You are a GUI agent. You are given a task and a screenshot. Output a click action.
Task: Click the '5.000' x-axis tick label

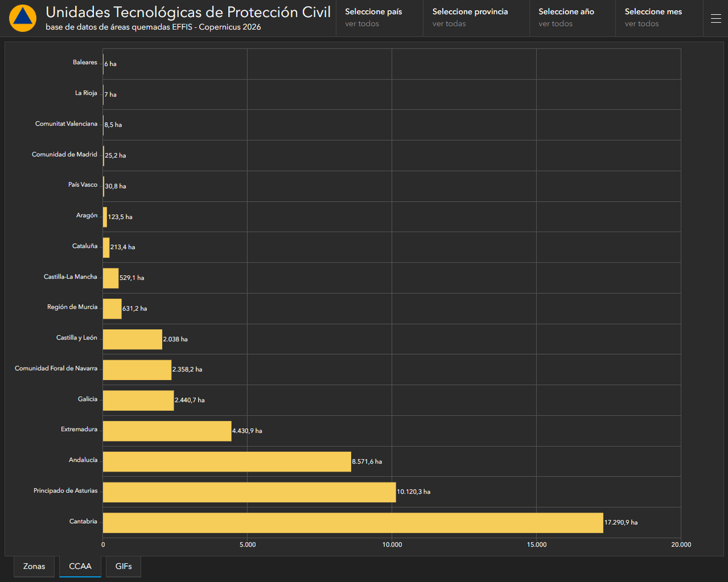coord(248,544)
